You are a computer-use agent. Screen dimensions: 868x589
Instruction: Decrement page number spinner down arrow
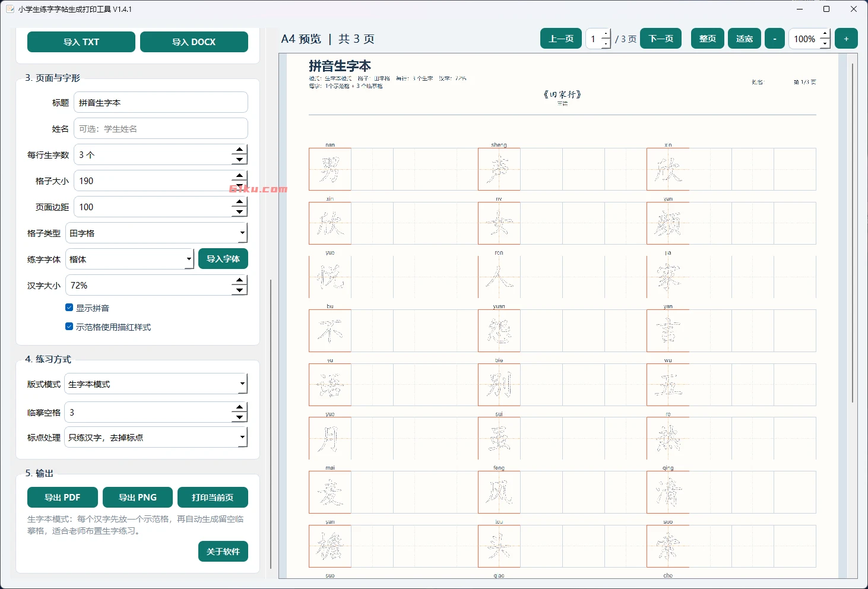click(x=606, y=44)
